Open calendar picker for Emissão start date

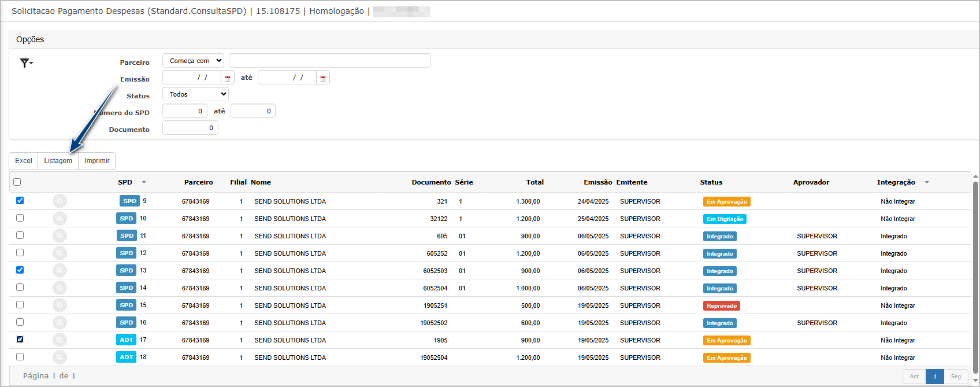tap(228, 78)
